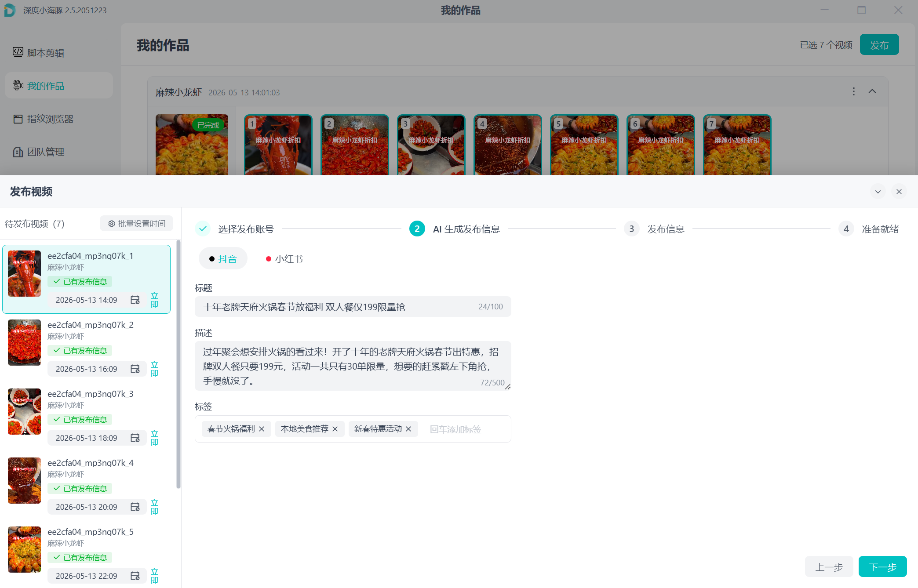Viewport: 918px width, 588px height.
Task: Open calendar icon for 2026-05-13 22:09
Action: click(135, 576)
